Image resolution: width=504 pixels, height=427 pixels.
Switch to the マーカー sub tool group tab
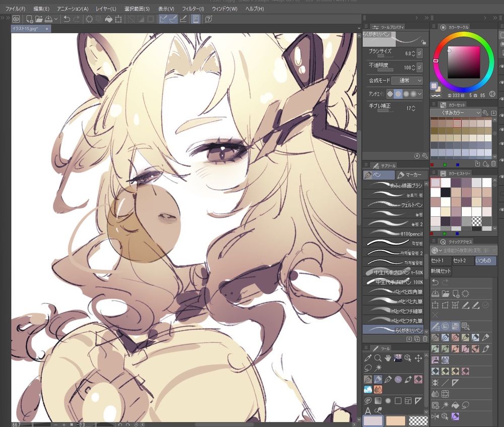[x=412, y=174]
